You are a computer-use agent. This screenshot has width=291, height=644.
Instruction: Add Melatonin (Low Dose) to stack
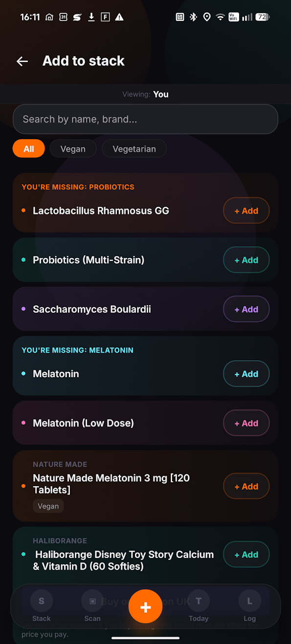[246, 423]
